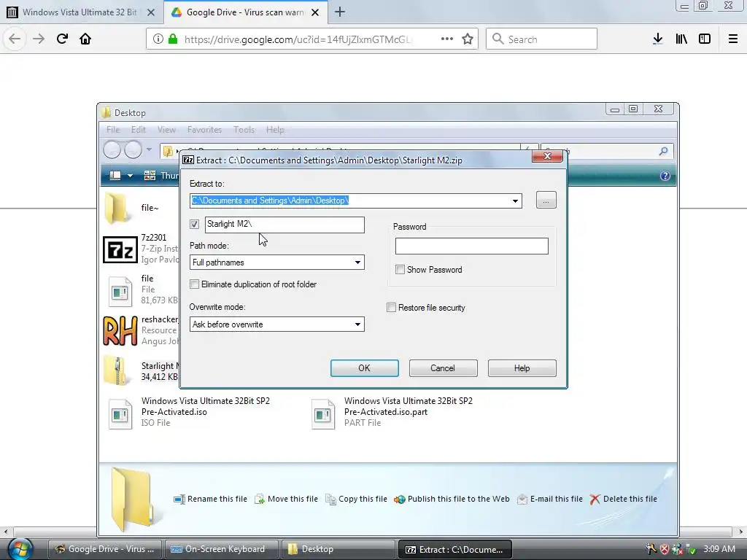
Task: Open Firefox downloads arrow
Action: 658,39
